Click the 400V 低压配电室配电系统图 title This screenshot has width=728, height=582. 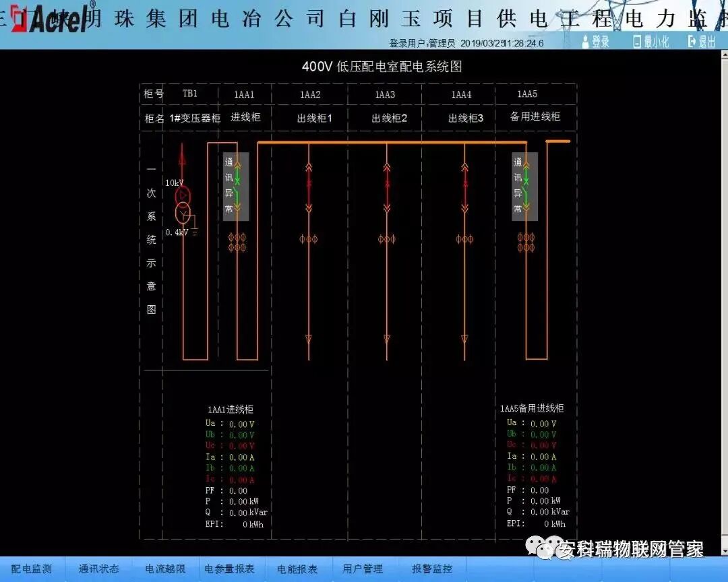pos(382,67)
